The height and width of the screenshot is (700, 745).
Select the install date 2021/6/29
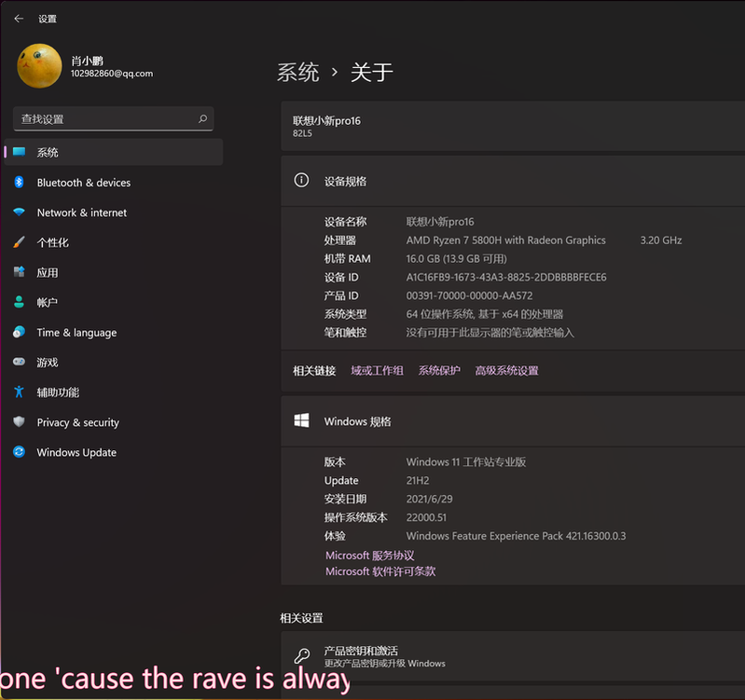(x=429, y=499)
